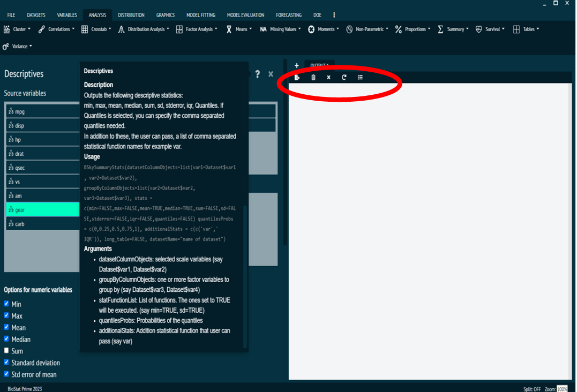Click the Variance analysis icon
This screenshot has width=577, height=392.
5,46
